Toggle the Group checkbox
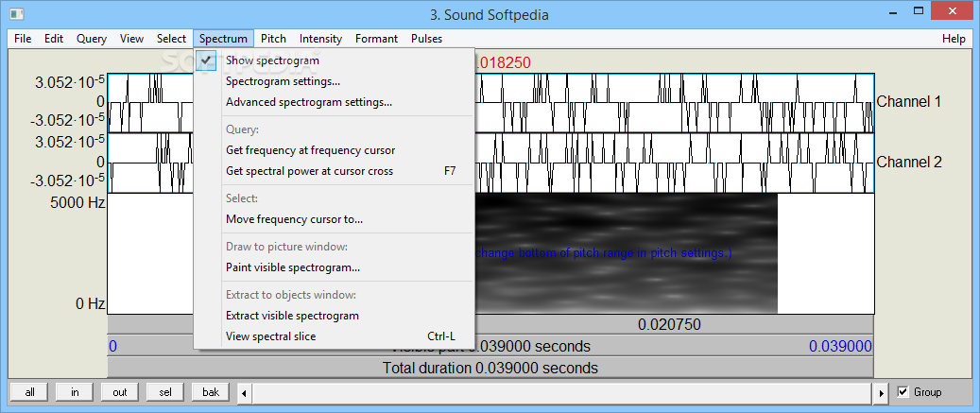Screen dimensions: 980x413 (903, 392)
